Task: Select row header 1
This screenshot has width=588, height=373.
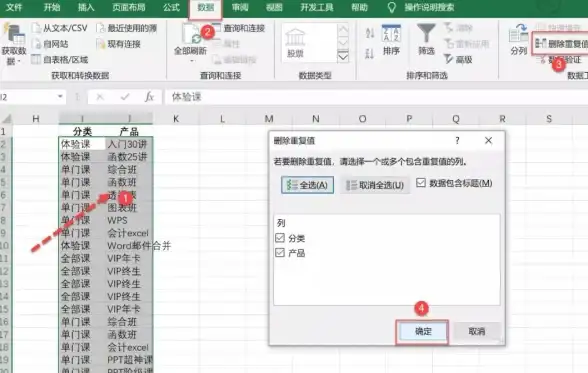Action: pyautogui.click(x=5, y=132)
